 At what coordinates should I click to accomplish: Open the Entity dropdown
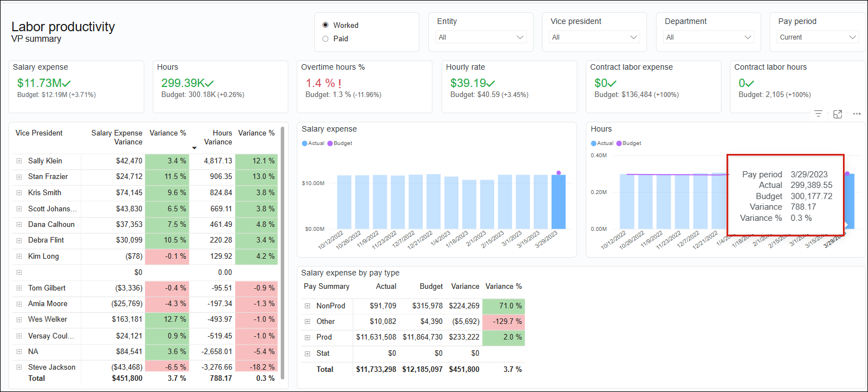(x=481, y=37)
